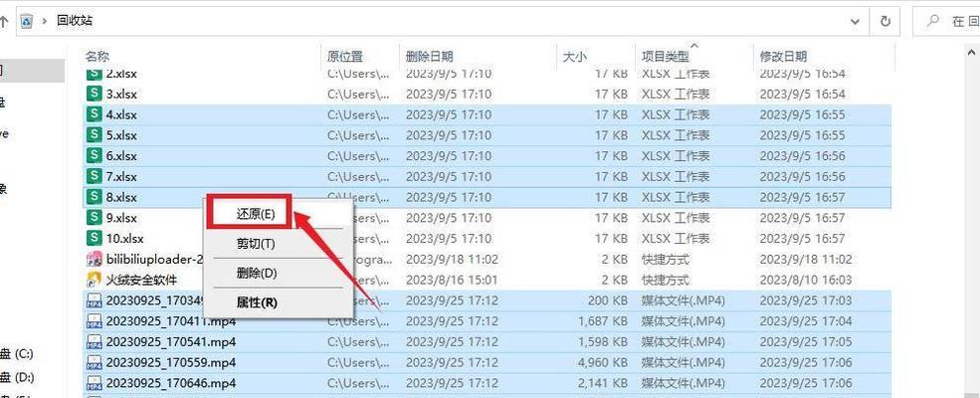The width and height of the screenshot is (980, 398).
Task: Click the 200 KB size cell
Action: coord(608,301)
